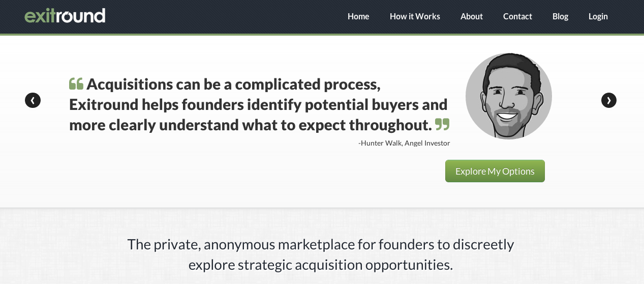Open the Home menu item
This screenshot has width=644, height=284.
tap(358, 16)
